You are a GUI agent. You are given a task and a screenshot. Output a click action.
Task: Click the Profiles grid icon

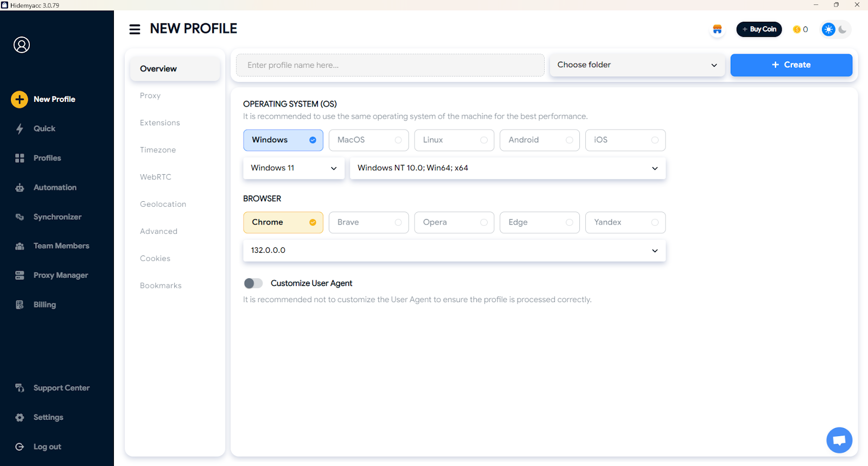point(20,158)
